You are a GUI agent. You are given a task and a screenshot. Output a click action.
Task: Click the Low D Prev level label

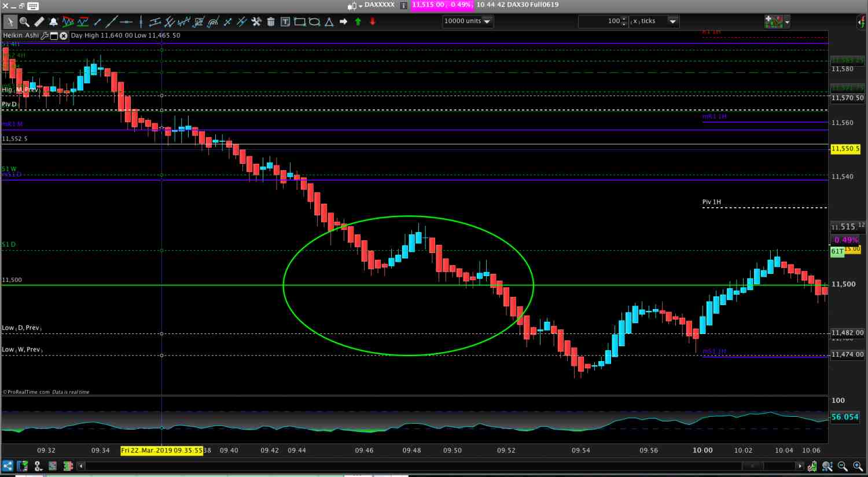coord(21,328)
